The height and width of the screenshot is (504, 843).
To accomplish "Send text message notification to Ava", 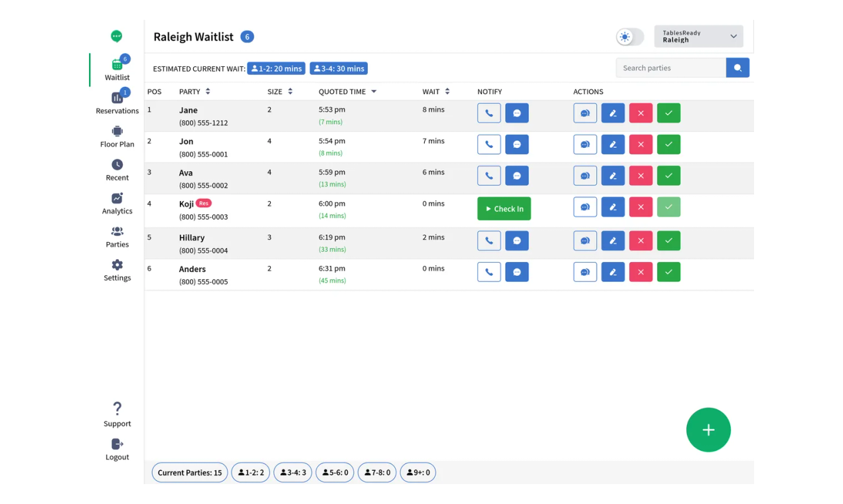I will 517,176.
